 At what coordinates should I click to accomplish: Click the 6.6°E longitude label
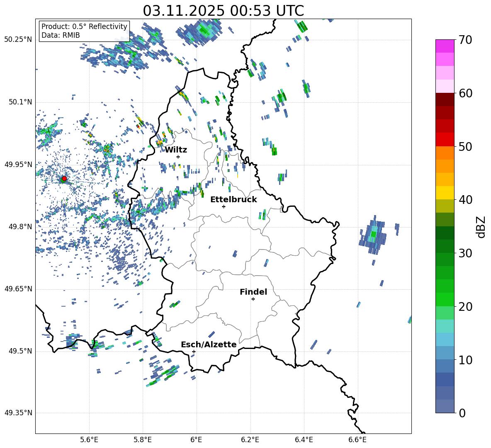point(357,440)
